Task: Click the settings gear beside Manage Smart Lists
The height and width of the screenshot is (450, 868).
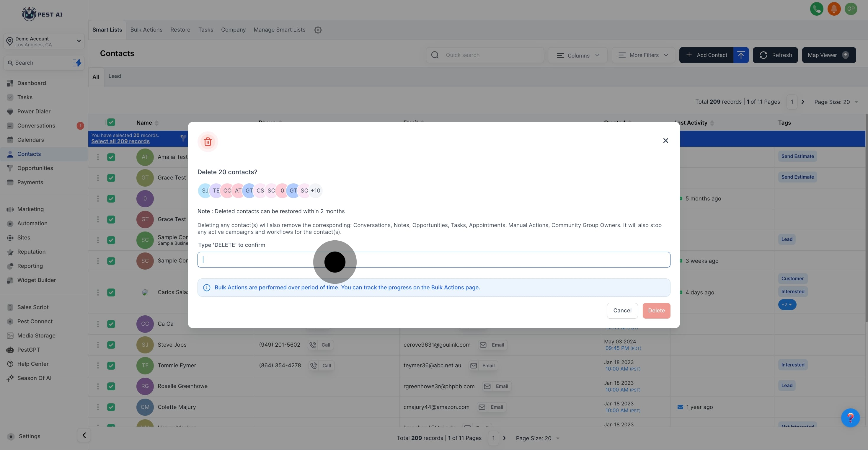Action: pyautogui.click(x=318, y=30)
